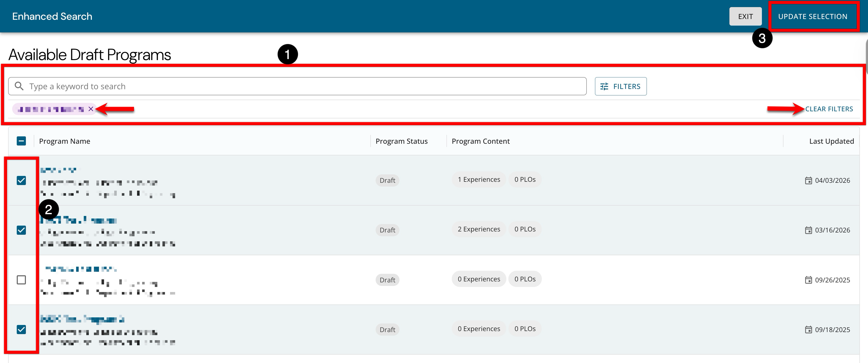Viewport: 868px width, 363px height.
Task: Open program name link in 09/18/2025 row
Action: point(82,319)
